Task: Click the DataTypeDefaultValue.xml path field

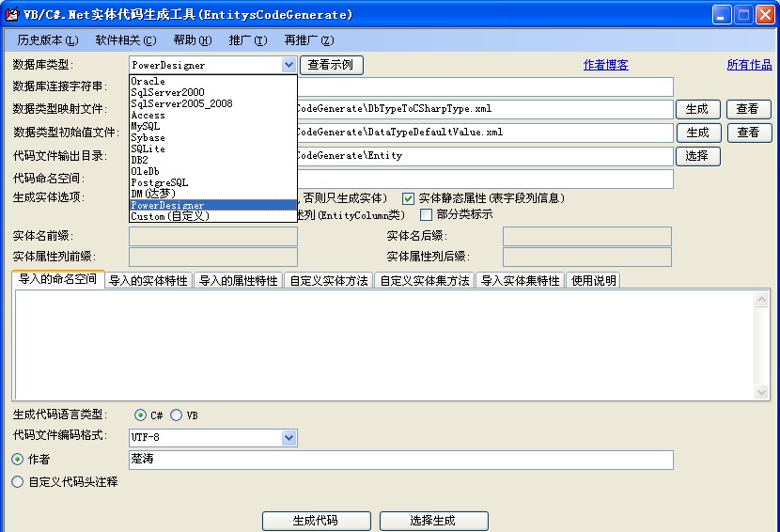Action: pos(486,133)
